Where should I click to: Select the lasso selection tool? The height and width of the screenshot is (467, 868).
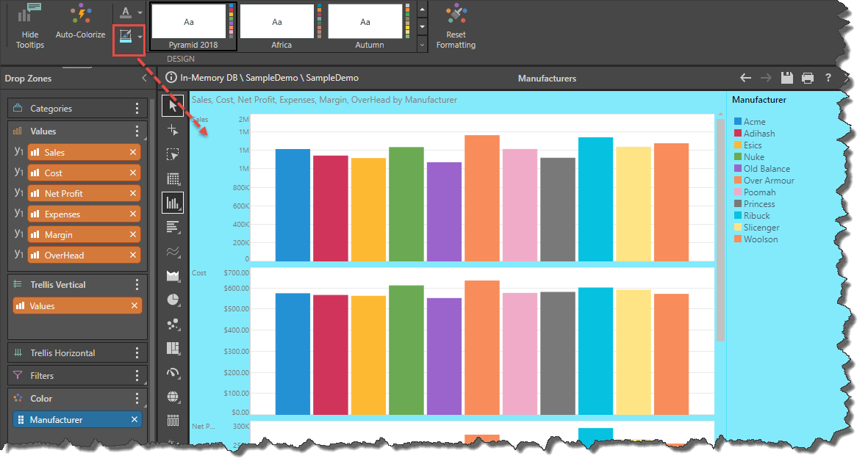click(173, 154)
